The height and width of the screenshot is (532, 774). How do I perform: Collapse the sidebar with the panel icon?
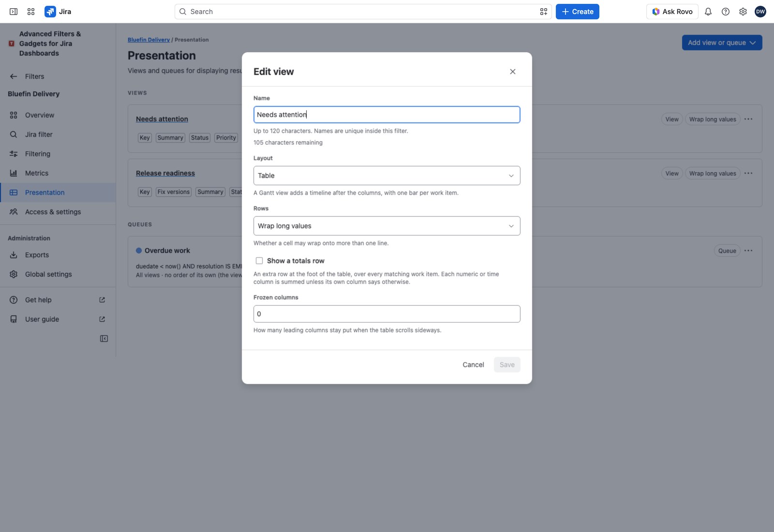click(x=104, y=339)
